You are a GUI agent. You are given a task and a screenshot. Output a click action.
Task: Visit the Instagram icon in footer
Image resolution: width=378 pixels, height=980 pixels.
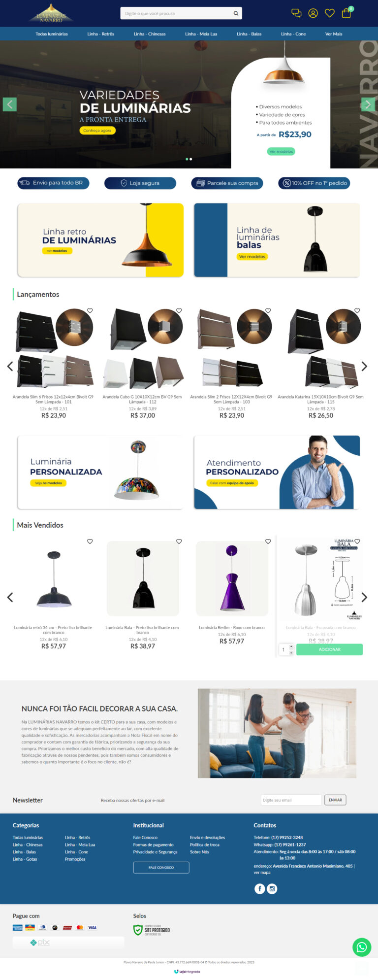[x=272, y=888]
